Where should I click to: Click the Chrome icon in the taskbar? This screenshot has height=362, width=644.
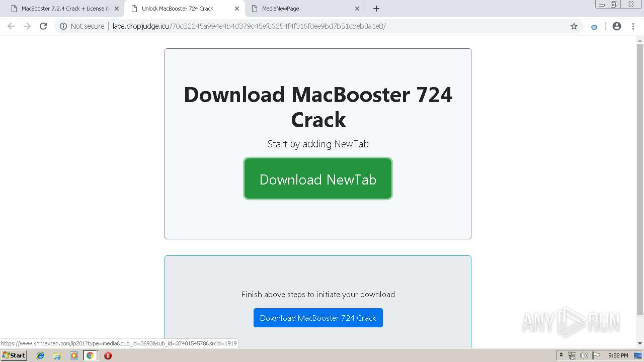click(x=90, y=355)
